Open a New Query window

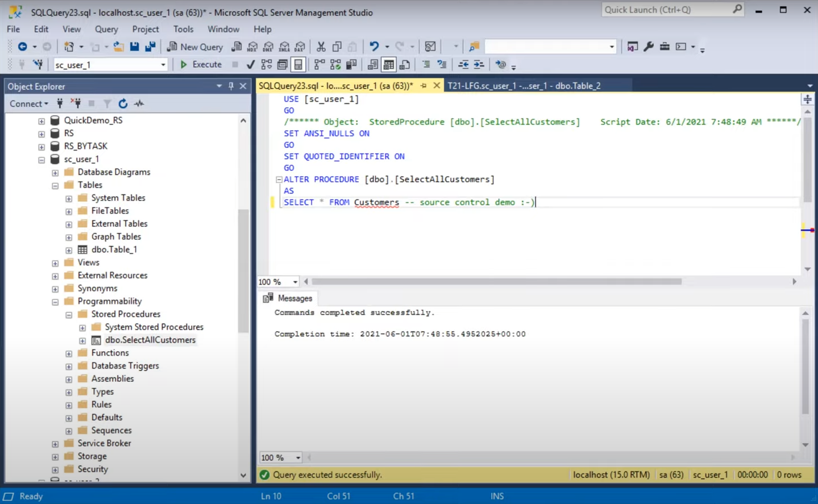[195, 47]
